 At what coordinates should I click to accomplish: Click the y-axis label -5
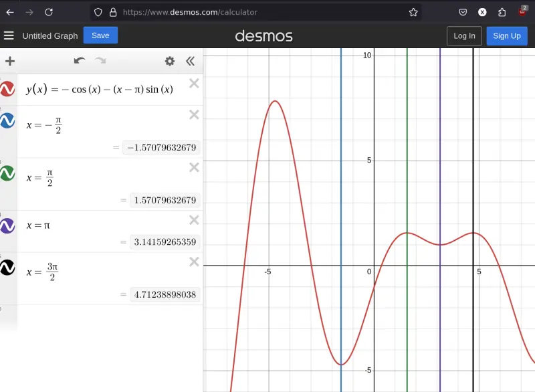[368, 371]
